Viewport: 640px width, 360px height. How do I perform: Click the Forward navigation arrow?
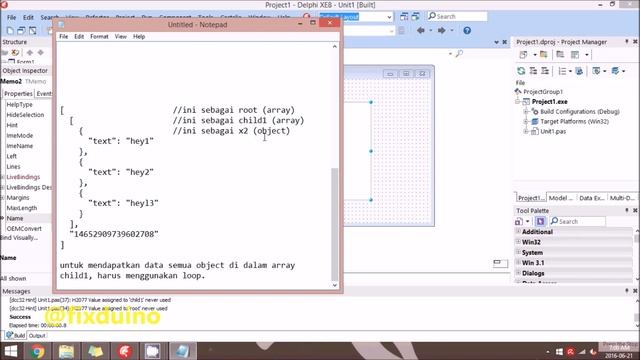(x=441, y=31)
